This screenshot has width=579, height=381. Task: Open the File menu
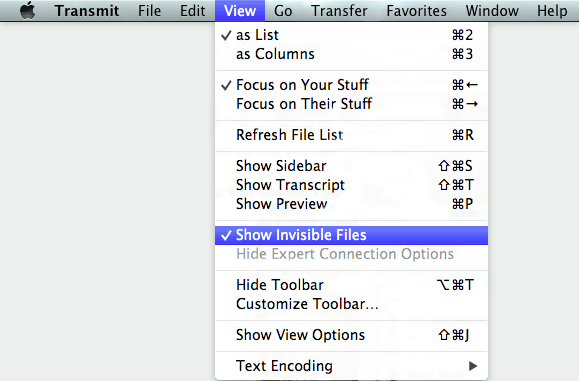(149, 11)
